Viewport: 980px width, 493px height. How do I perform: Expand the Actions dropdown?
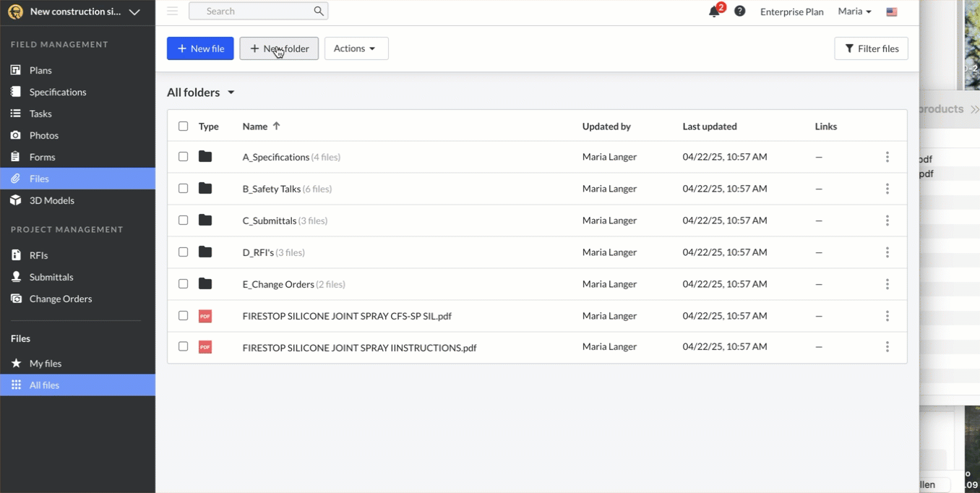[356, 48]
